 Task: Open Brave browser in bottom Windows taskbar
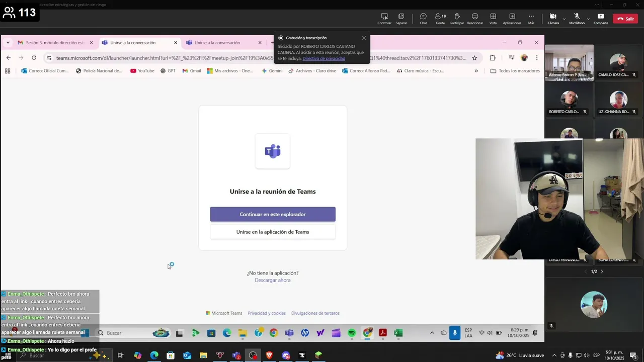coord(269,355)
